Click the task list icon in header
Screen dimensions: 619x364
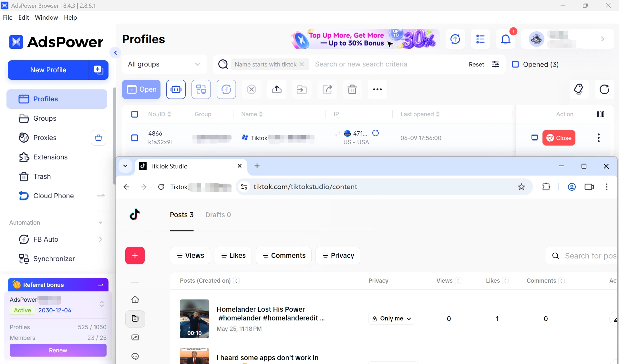coord(480,39)
